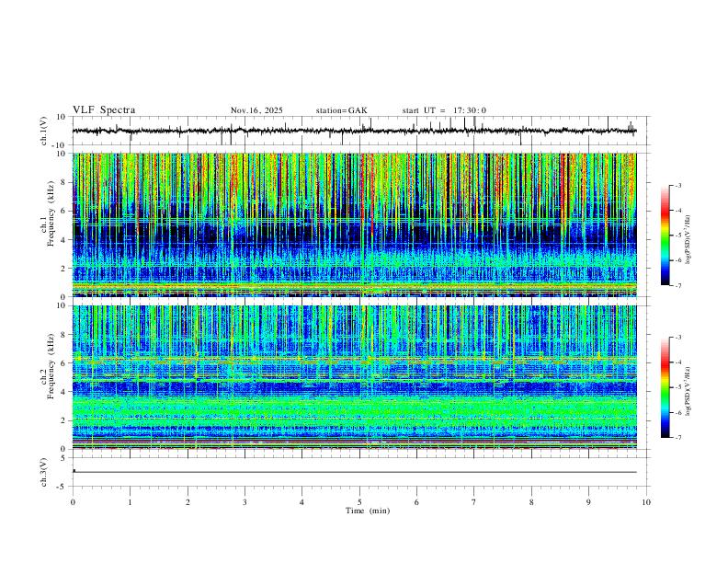Click the time tick label '0'
The width and height of the screenshot is (728, 563).
pos(73,502)
